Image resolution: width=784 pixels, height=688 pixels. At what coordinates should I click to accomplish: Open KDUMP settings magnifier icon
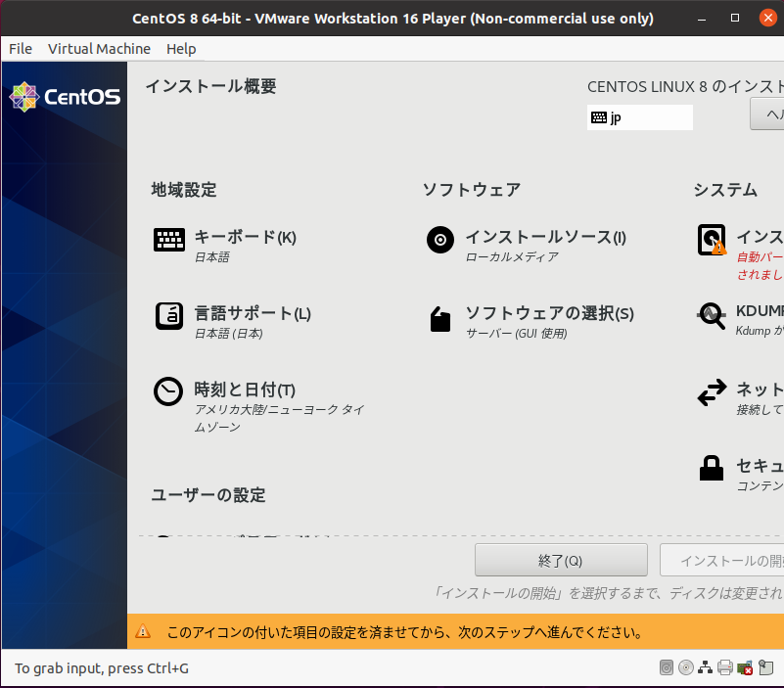[712, 315]
